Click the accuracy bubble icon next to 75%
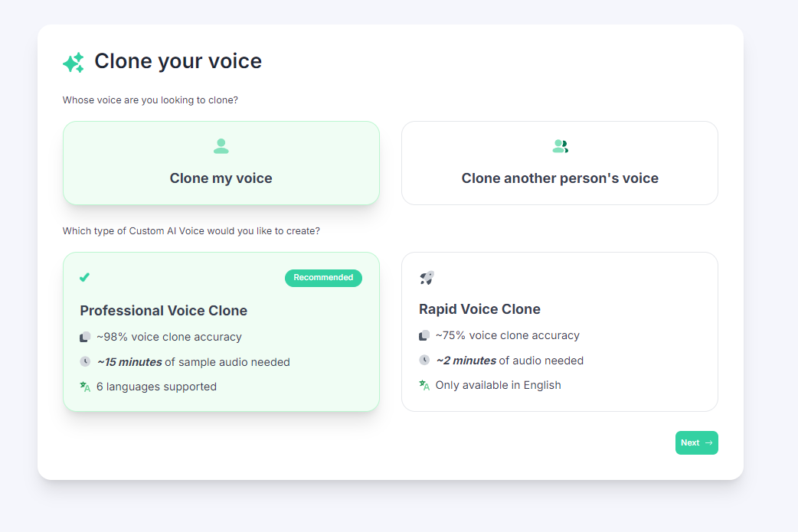Screen dimensions: 798x532 (x=424, y=335)
